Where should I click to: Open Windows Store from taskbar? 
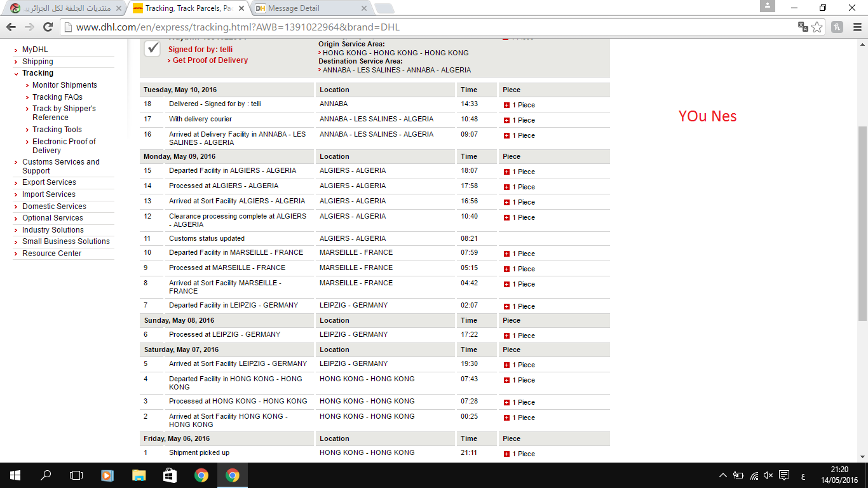click(x=170, y=475)
